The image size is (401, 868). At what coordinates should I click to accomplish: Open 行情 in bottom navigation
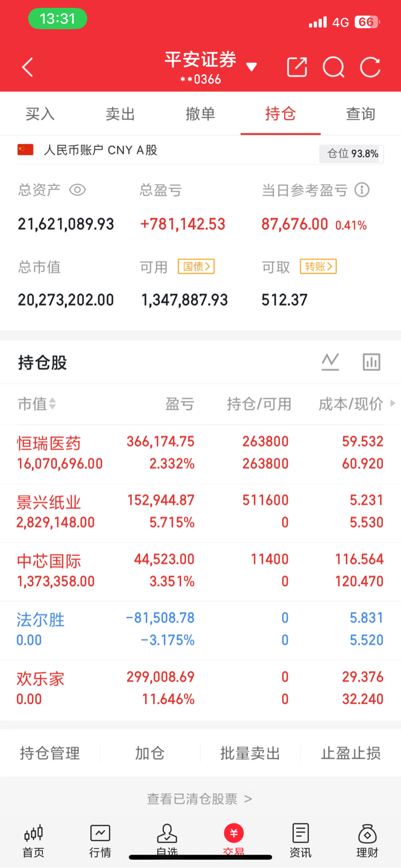(100, 841)
